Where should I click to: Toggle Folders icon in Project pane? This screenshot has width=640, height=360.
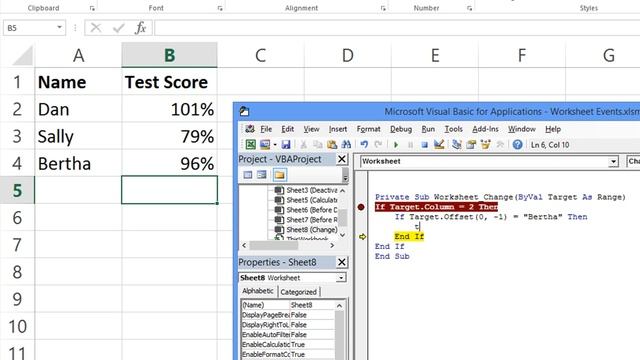[x=280, y=175]
